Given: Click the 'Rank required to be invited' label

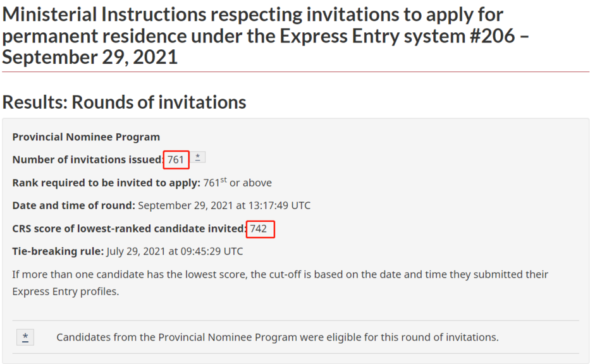Looking at the screenshot, I should [106, 183].
